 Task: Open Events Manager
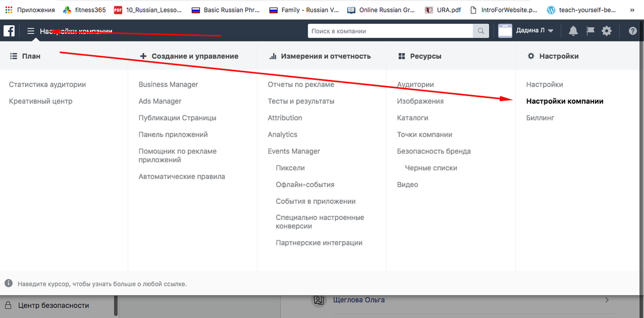(294, 151)
